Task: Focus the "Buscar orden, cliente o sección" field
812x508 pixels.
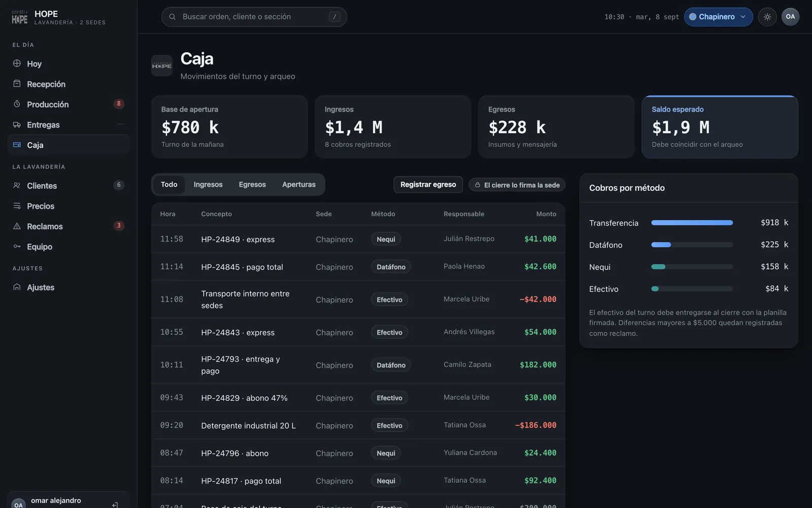Action: coord(254,17)
